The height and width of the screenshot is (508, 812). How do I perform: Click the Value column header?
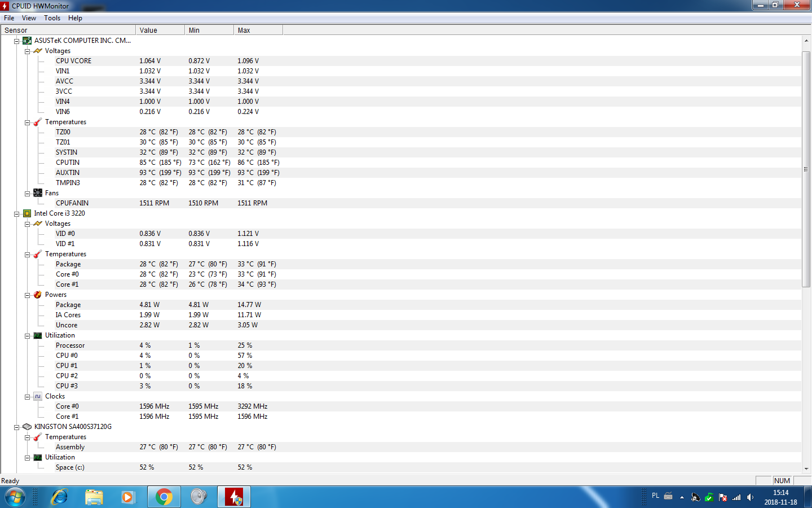pyautogui.click(x=160, y=30)
